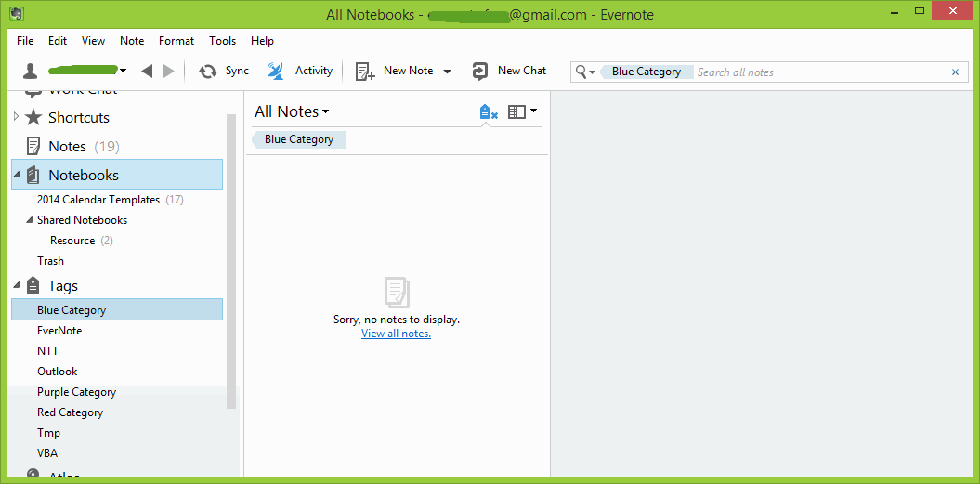Open the All Notes dropdown

(292, 111)
